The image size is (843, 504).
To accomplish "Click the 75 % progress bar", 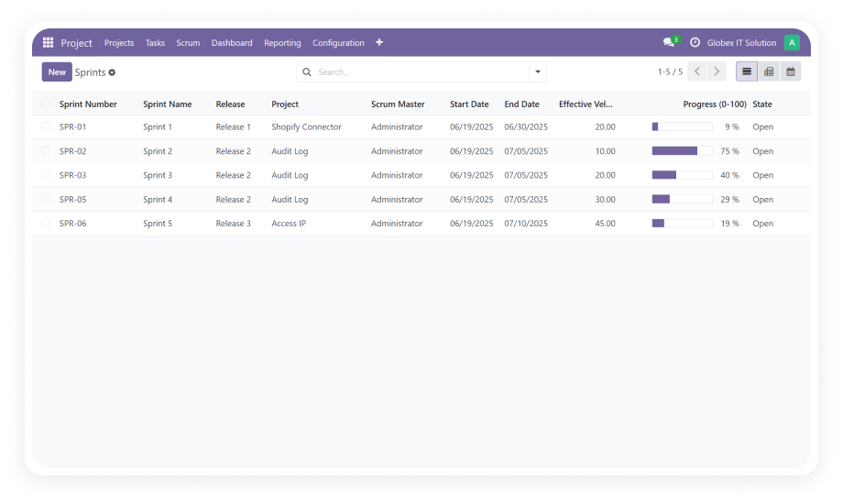I will click(x=682, y=151).
